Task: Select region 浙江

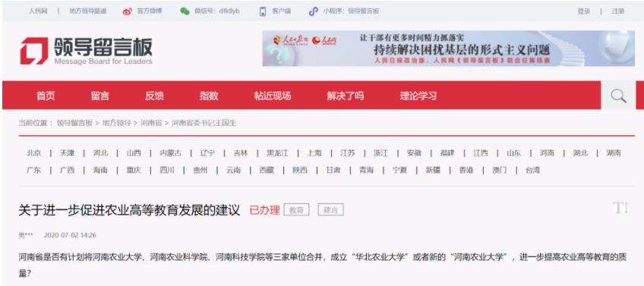Action: point(380,153)
